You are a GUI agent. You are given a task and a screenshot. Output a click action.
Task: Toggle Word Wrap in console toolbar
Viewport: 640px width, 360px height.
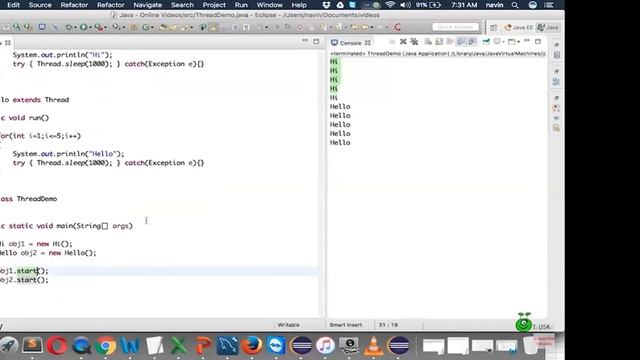tap(450, 42)
